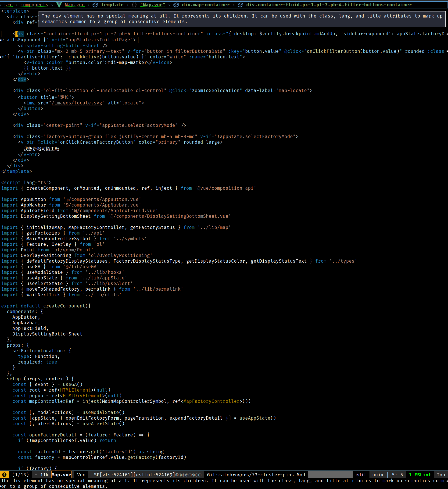The width and height of the screenshot is (448, 489).
Task: Click 'Top' scroll position in modeline
Action: (441, 475)
